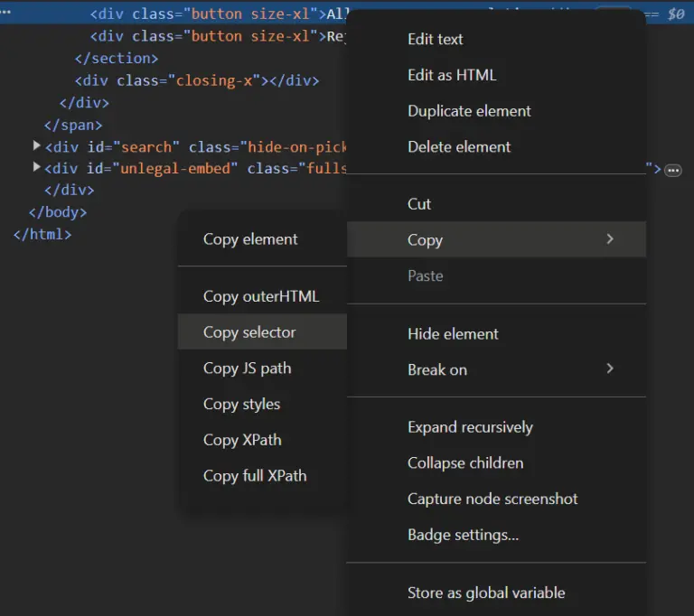Expand the div id="search" node
Viewport: 694px width, 616px height.
(37, 145)
